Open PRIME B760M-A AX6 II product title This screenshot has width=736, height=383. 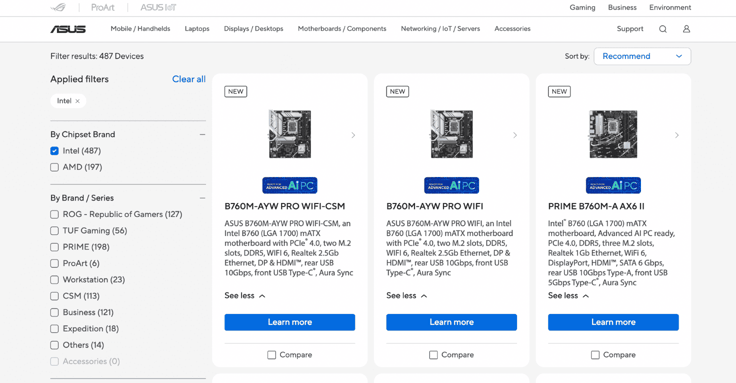click(596, 207)
